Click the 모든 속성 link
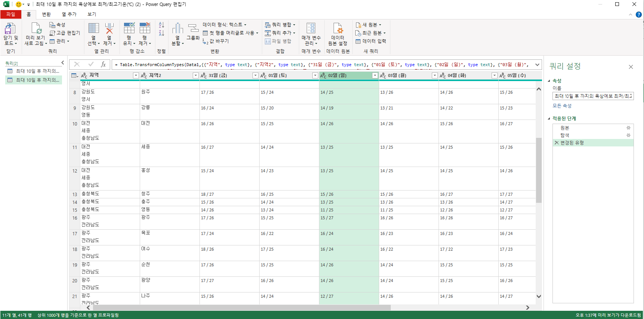The height and width of the screenshot is (319, 644). coord(562,106)
